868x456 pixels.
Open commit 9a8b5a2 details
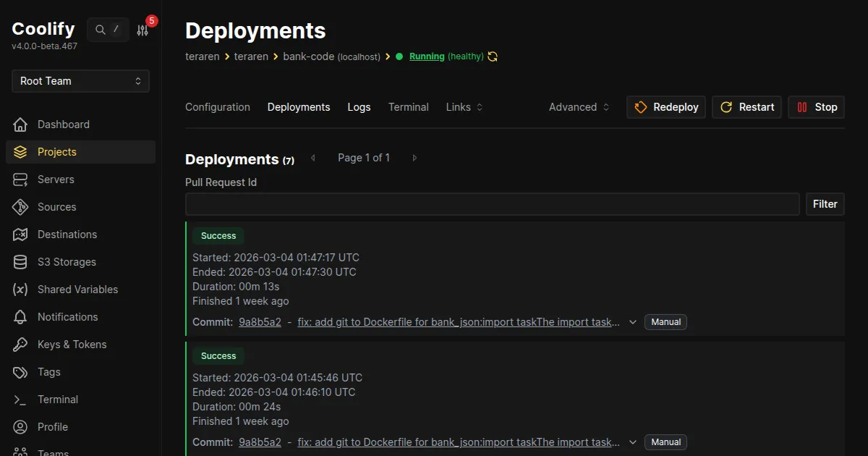(260, 321)
